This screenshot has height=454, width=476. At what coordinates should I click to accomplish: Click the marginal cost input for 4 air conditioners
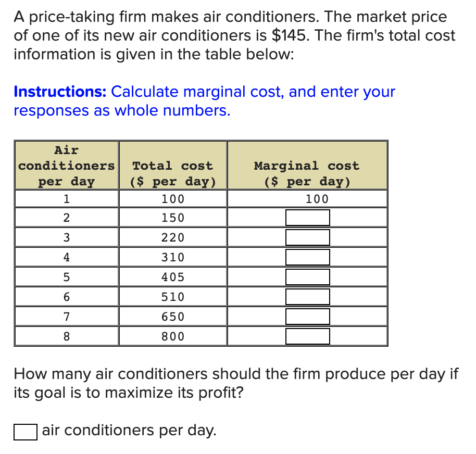pyautogui.click(x=307, y=257)
